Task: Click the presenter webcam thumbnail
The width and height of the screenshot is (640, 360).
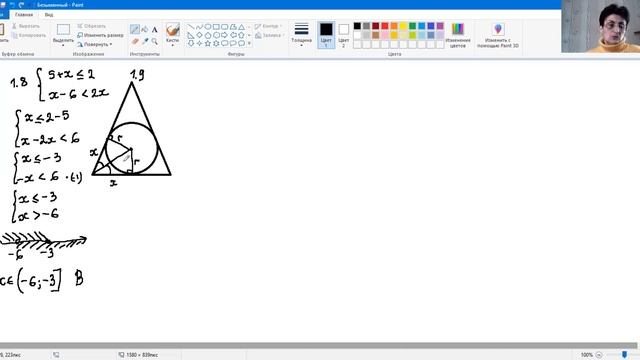Action: 600,26
